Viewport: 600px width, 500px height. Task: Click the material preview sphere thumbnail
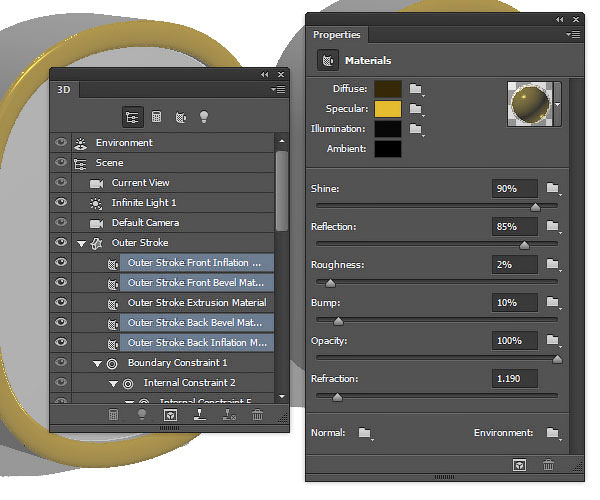tap(530, 104)
